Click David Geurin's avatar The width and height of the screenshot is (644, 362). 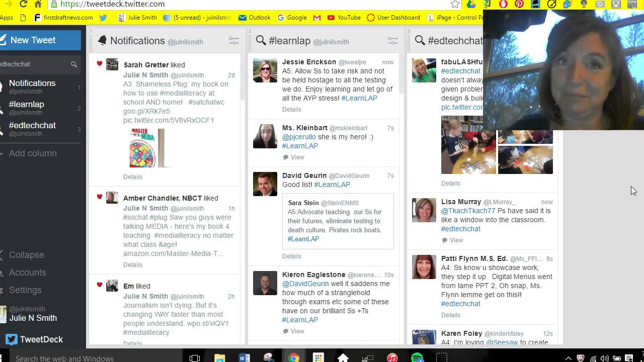(x=265, y=184)
